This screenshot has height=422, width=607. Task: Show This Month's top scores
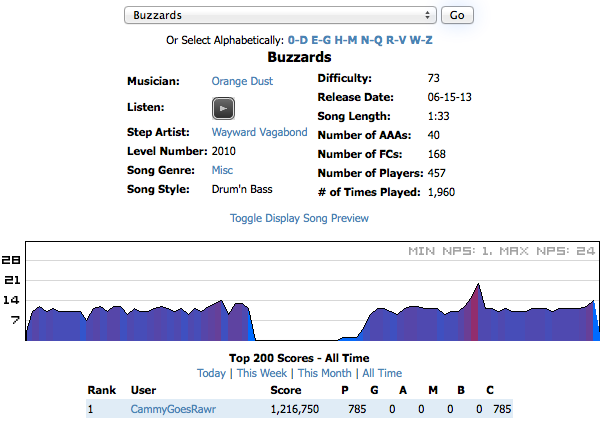click(x=324, y=373)
